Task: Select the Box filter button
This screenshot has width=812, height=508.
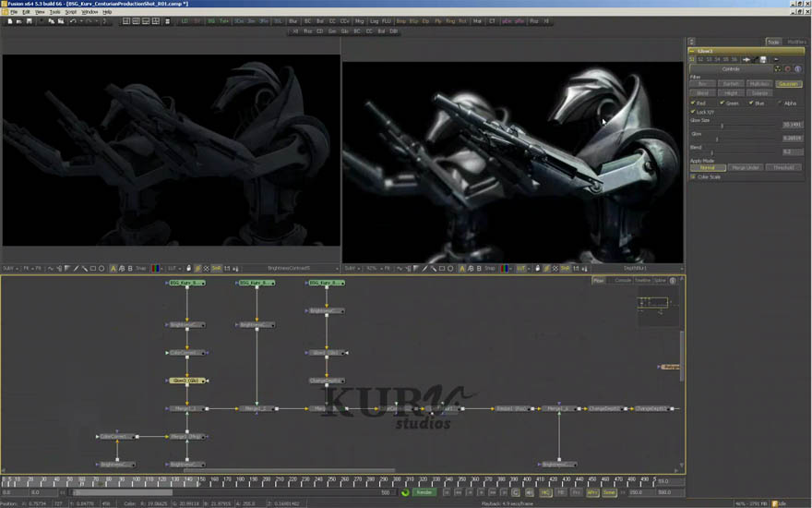Action: click(703, 84)
